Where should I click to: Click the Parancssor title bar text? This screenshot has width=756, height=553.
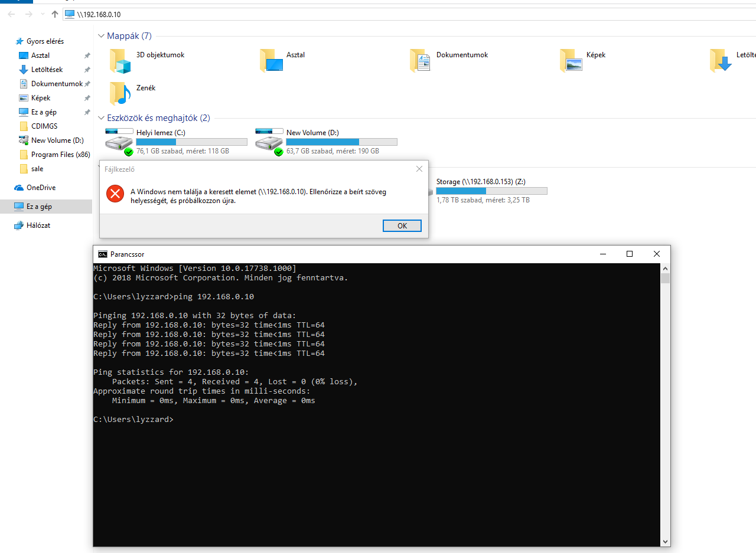[128, 254]
